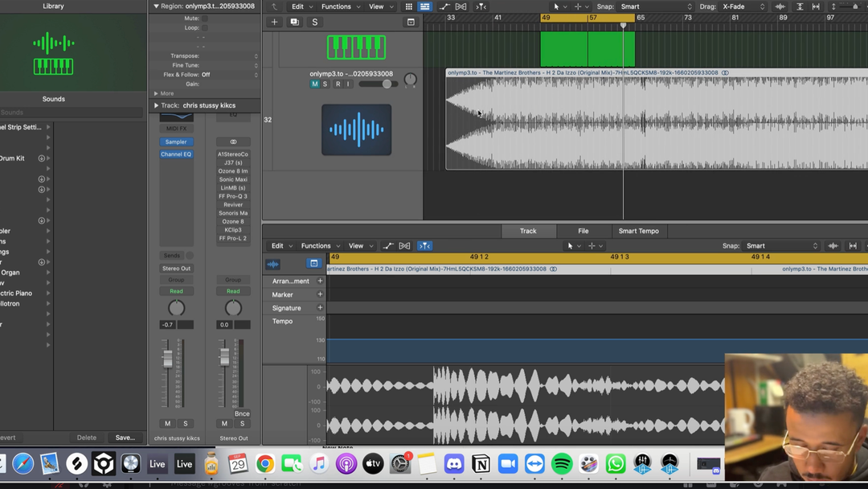Click the Channel EQ plugin slot
Viewport: 868px width, 489px height.
[176, 154]
